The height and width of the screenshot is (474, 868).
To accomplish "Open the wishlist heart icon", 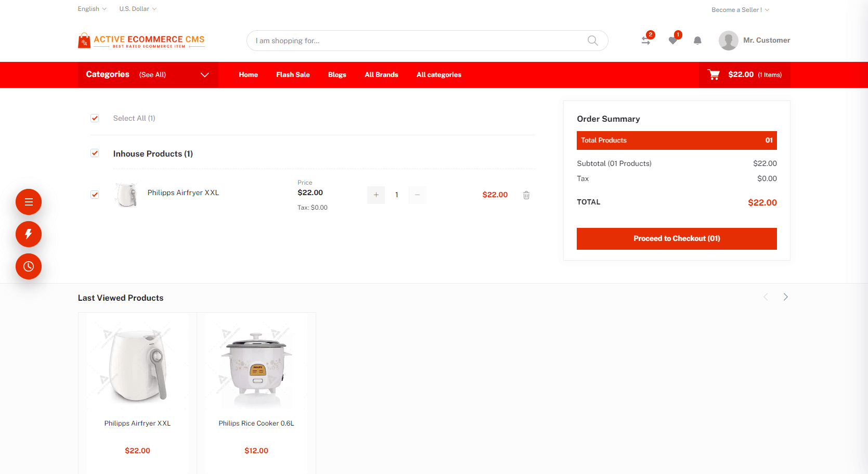I will (x=673, y=41).
